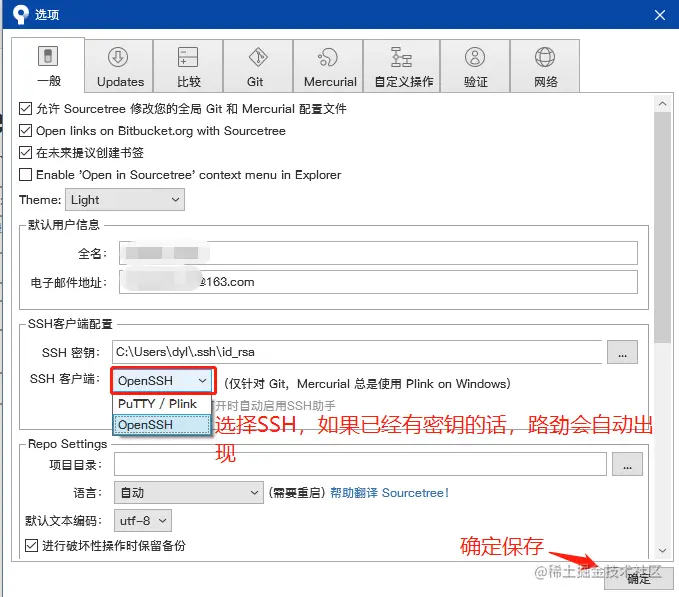The height and width of the screenshot is (597, 679).
Task: Browse for 项目目录 folder button
Action: pyautogui.click(x=627, y=464)
